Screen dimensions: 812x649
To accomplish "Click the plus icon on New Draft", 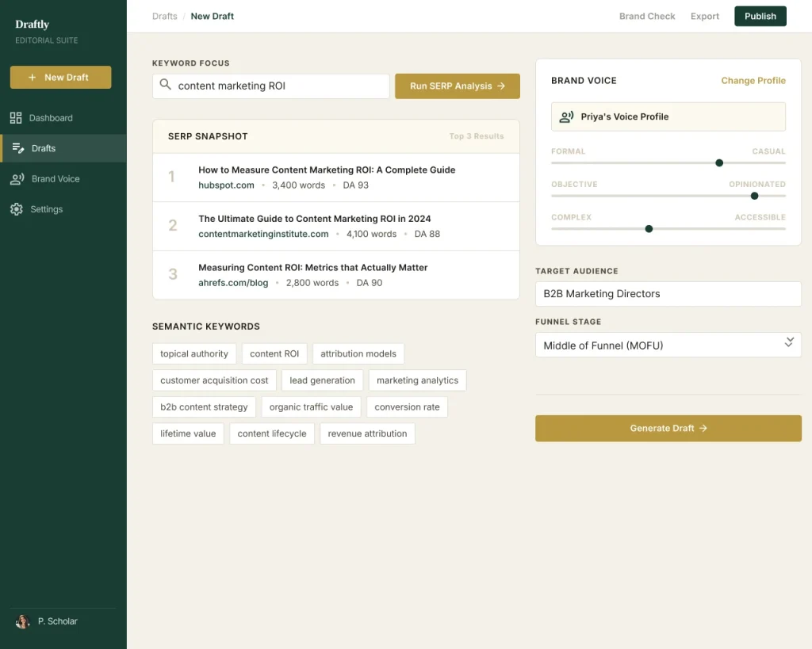I will tap(32, 77).
